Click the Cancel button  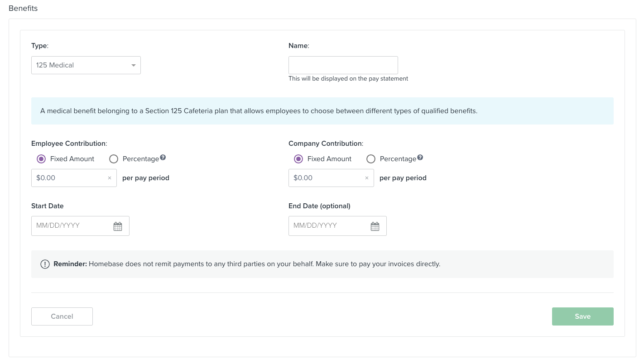pos(62,316)
